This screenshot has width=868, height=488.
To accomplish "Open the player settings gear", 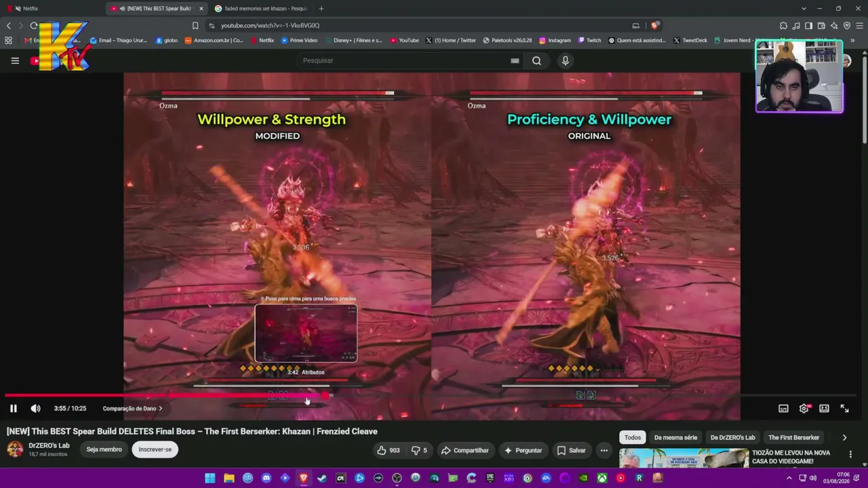I will click(x=804, y=409).
